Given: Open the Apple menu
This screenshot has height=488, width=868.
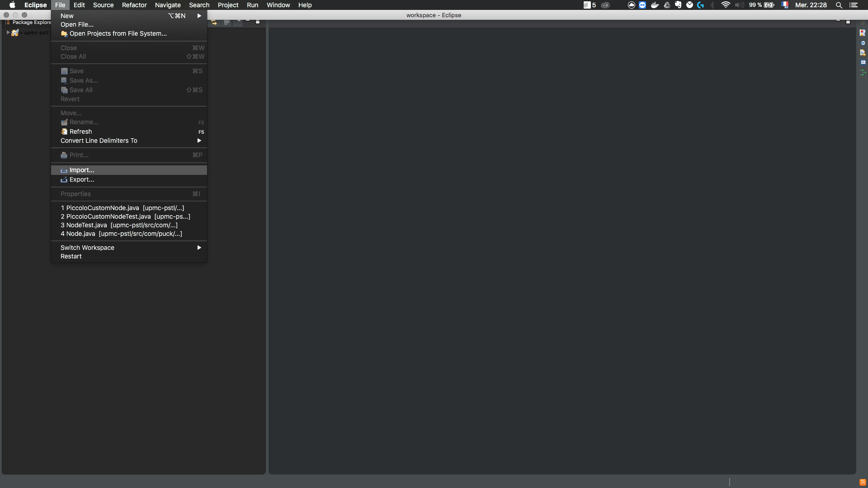Looking at the screenshot, I should coord(12,5).
